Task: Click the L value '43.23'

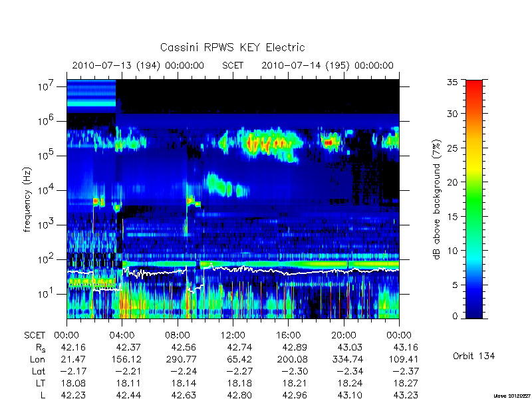Action: [406, 395]
